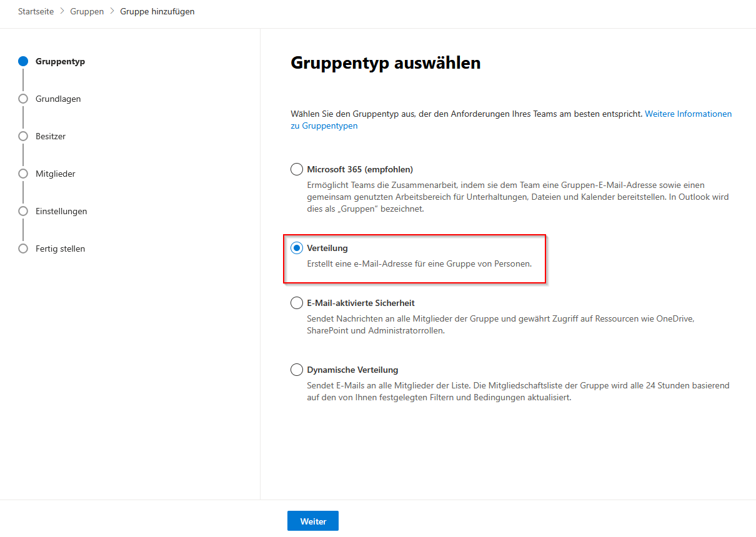756x537 pixels.
Task: Choose E-Mail-aktivierte Sicherheit radio button
Action: (x=297, y=303)
